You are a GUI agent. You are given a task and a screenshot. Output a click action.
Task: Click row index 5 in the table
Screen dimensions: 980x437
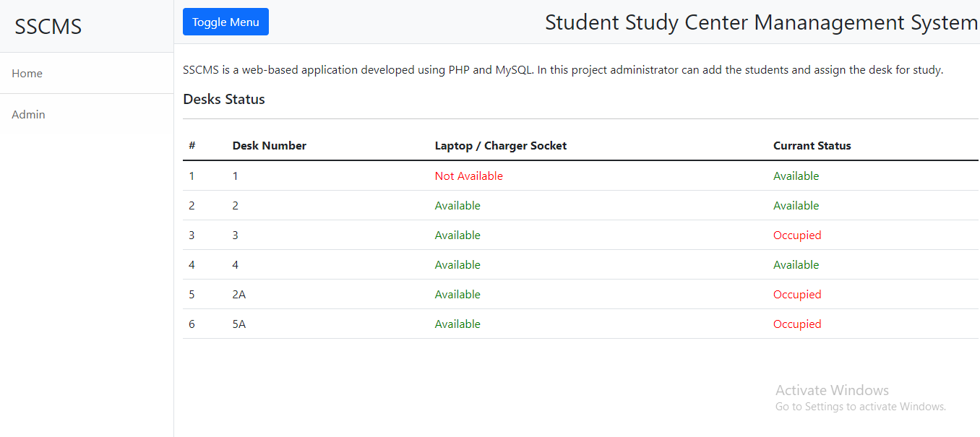point(192,295)
